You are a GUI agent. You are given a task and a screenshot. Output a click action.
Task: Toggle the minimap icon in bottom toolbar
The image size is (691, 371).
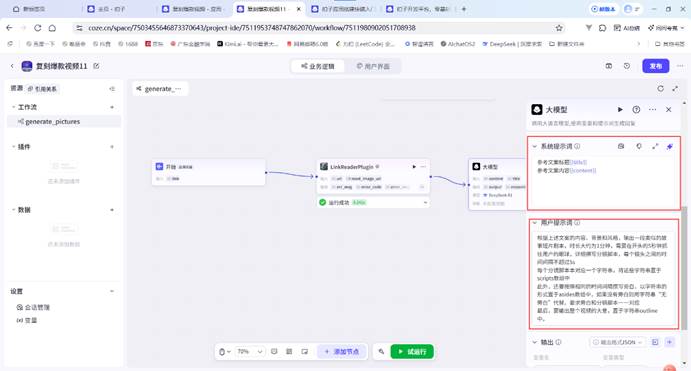coord(305,352)
